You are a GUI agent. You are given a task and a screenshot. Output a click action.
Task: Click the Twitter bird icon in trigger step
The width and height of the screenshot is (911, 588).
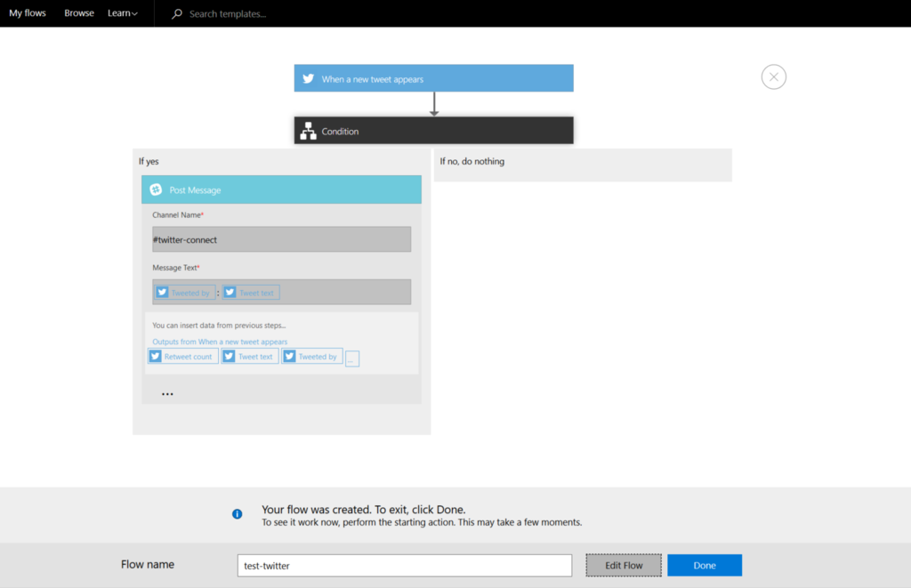[309, 78]
